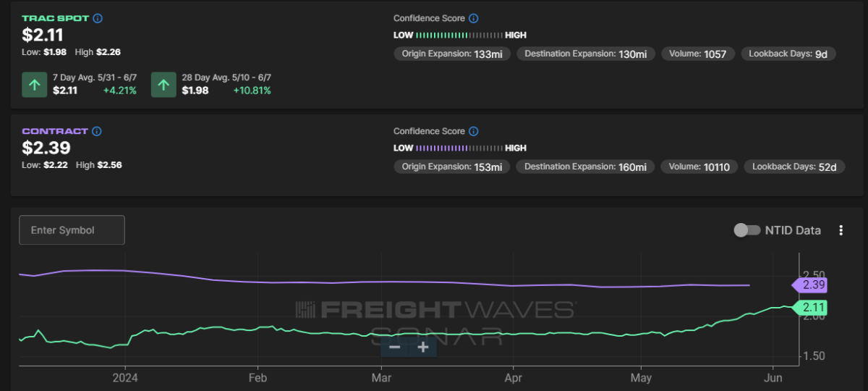Viewport: 868px width, 391px height.
Task: Toggle the NTID Data switch
Action: pos(746,230)
